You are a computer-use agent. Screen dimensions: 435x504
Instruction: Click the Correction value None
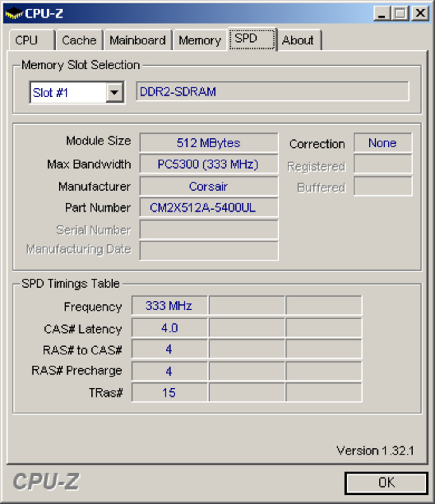[382, 143]
